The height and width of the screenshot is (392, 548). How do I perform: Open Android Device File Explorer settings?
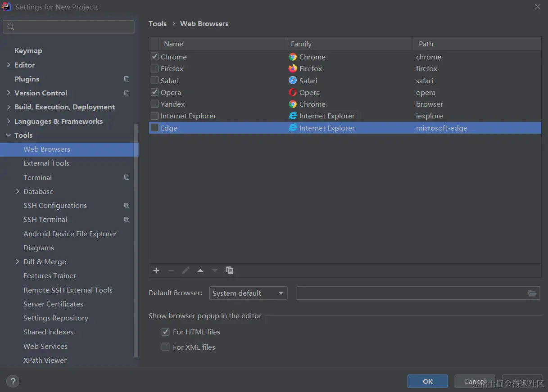(70, 234)
